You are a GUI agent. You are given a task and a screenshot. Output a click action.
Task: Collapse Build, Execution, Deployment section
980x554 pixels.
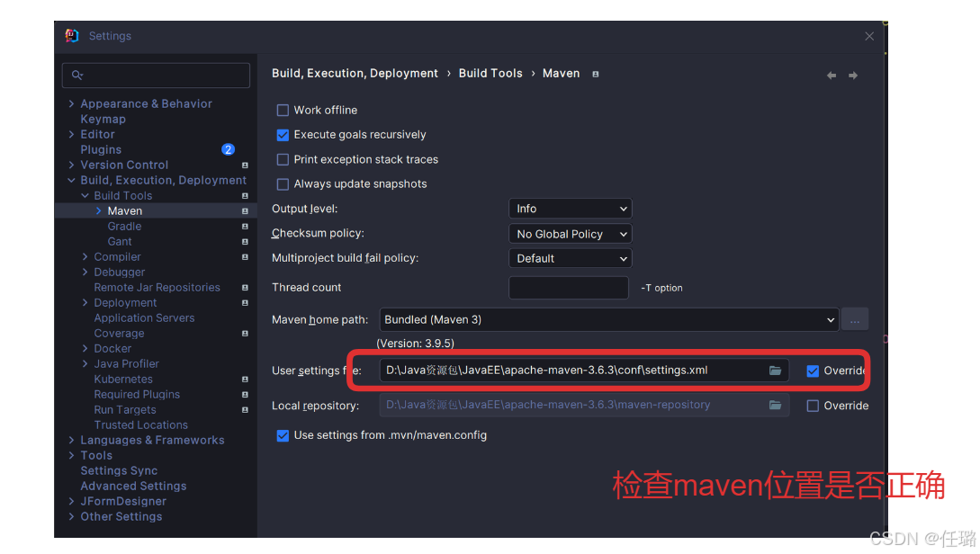(x=71, y=181)
